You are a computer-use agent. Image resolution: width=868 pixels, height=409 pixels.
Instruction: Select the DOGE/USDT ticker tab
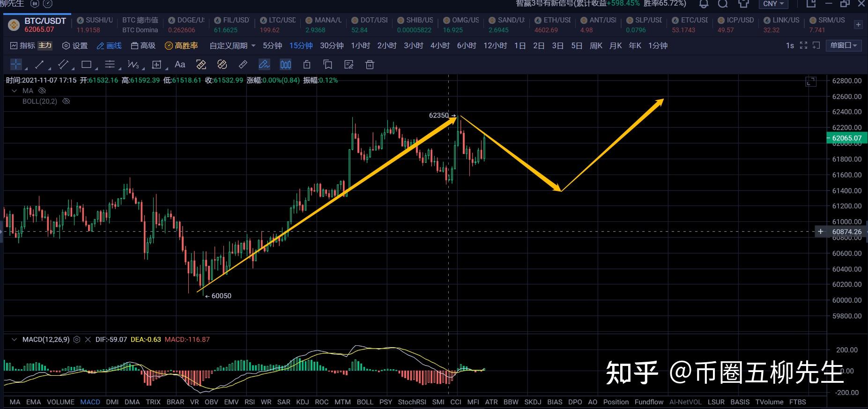point(186,25)
